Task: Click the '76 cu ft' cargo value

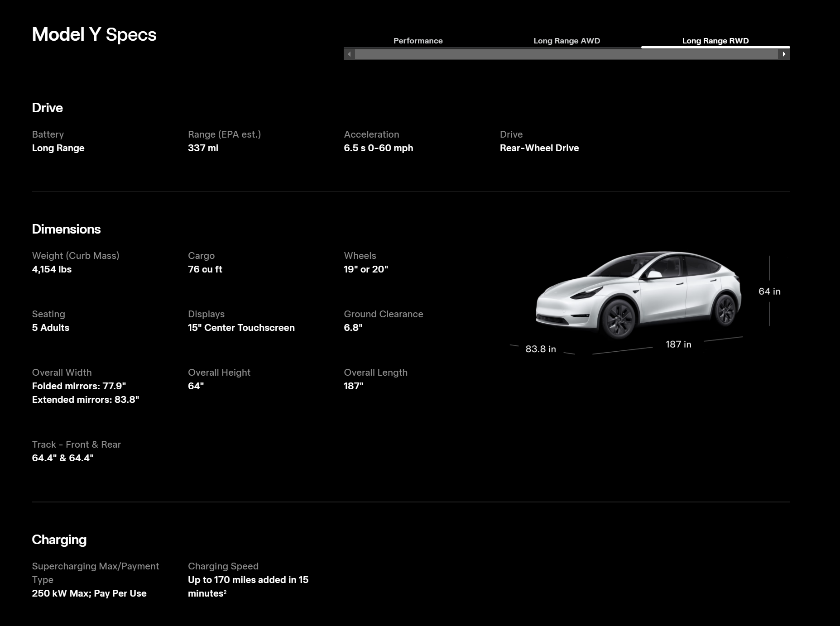Action: point(205,269)
